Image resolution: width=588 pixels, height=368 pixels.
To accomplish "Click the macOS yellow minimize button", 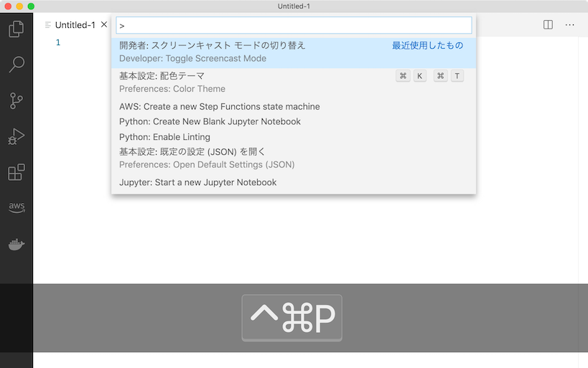I will [x=19, y=6].
